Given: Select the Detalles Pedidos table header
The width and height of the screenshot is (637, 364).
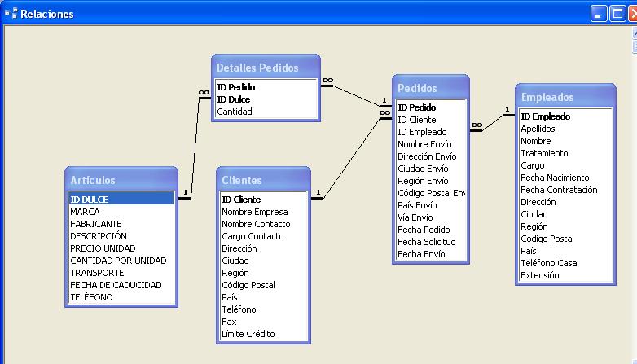Looking at the screenshot, I should pyautogui.click(x=265, y=68).
